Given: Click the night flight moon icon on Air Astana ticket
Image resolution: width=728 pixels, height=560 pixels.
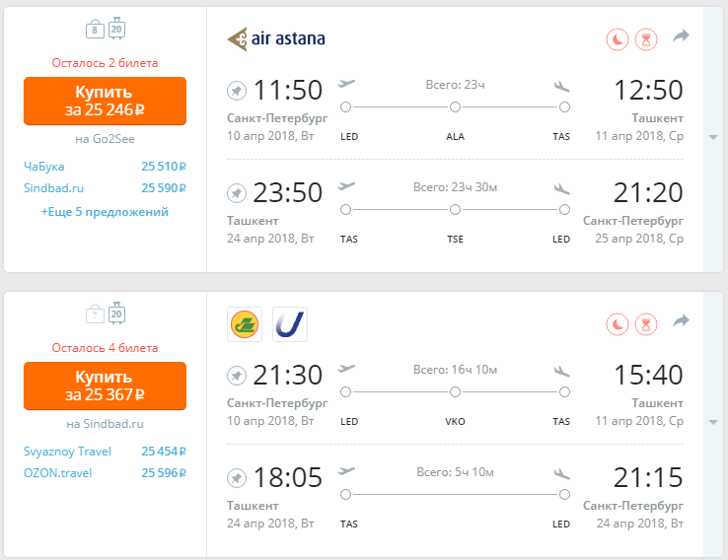Looking at the screenshot, I should point(618,39).
